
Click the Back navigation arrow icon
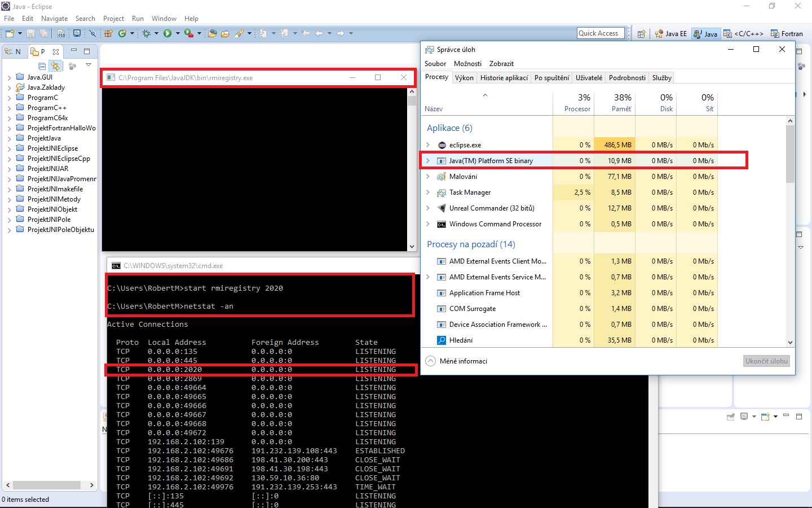(x=319, y=33)
